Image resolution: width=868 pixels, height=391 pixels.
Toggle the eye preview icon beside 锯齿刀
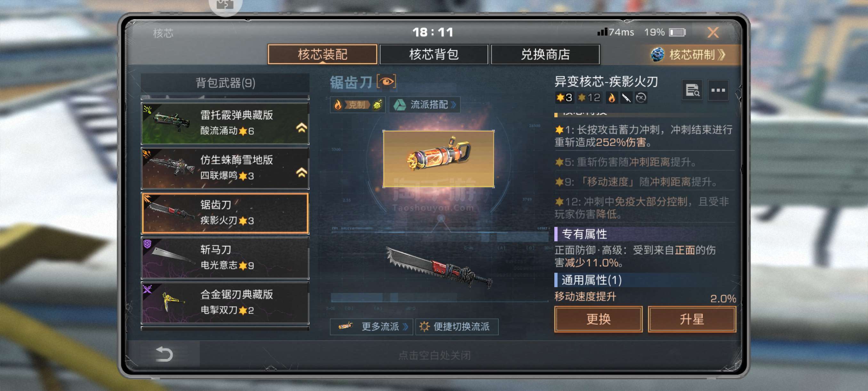(386, 82)
